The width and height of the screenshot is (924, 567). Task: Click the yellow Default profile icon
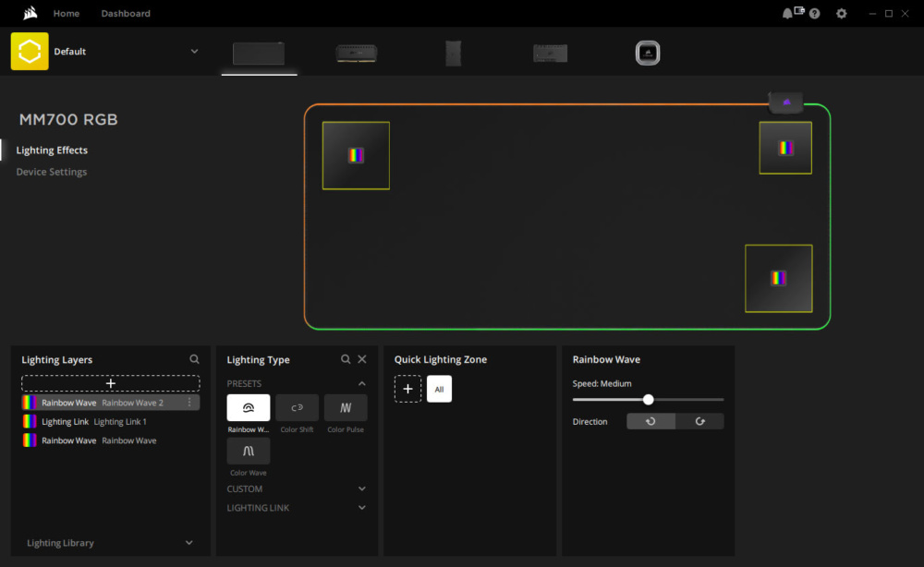point(30,51)
